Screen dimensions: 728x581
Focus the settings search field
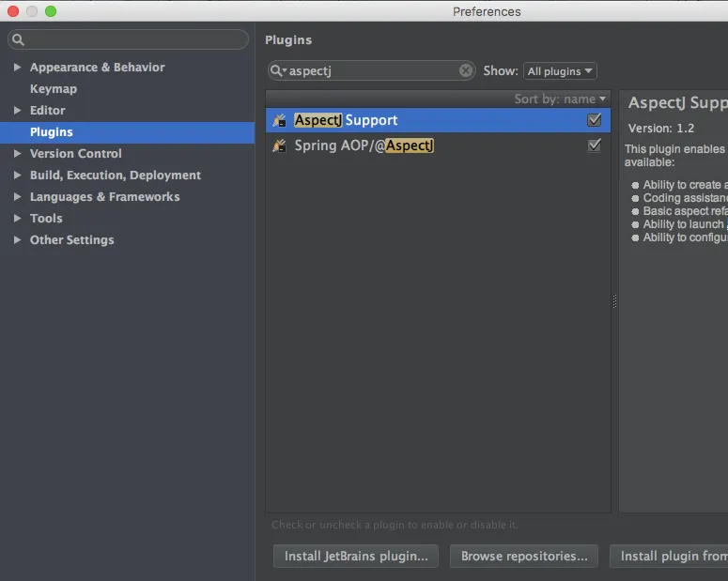128,39
